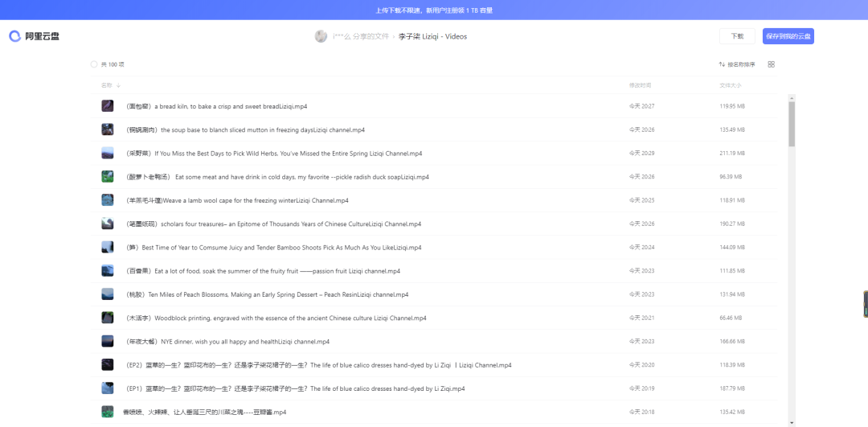Screen dimensions: 868x427
Task: Open the floating widget at right edge
Action: [x=866, y=303]
